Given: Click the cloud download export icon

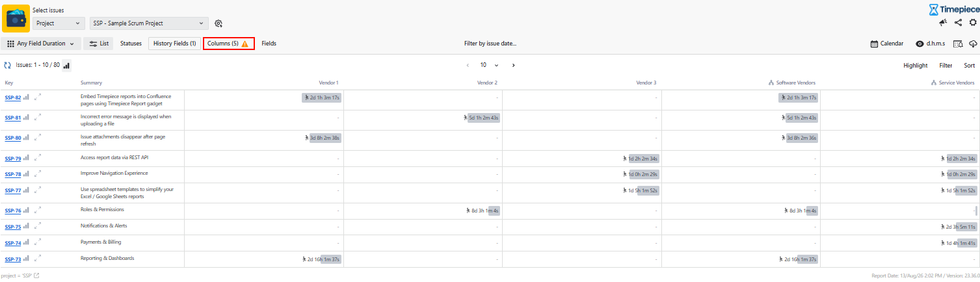Looking at the screenshot, I should point(973,44).
